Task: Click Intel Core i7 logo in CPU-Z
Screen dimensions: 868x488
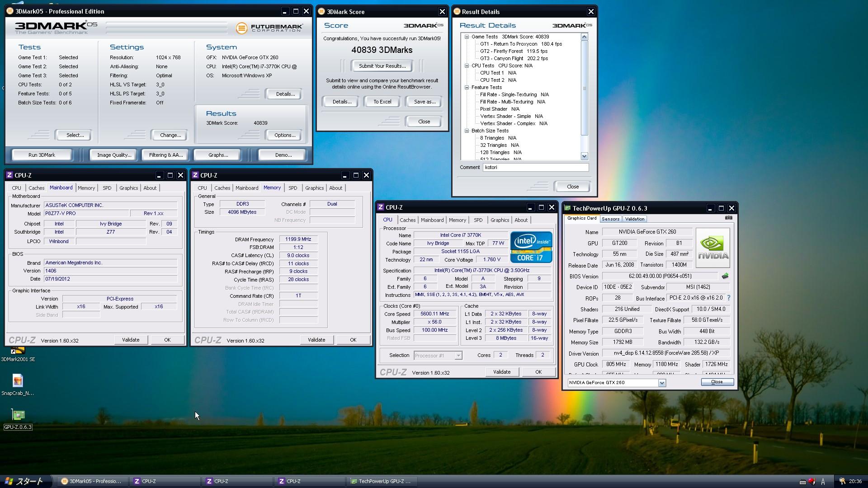Action: (531, 247)
